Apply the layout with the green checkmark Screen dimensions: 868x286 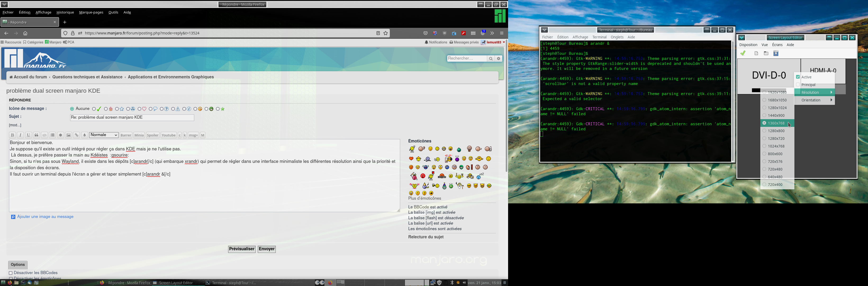pyautogui.click(x=743, y=53)
